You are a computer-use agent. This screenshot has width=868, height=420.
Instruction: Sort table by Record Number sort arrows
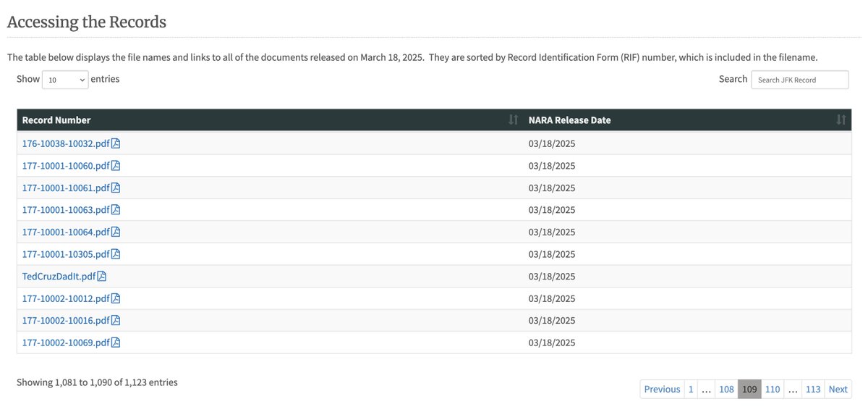coord(513,120)
